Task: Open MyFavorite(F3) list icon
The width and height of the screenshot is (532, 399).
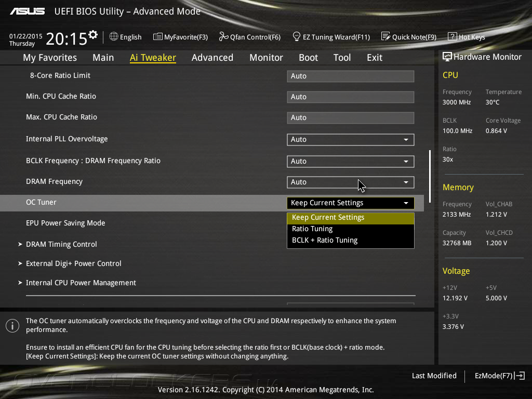Action: click(157, 37)
